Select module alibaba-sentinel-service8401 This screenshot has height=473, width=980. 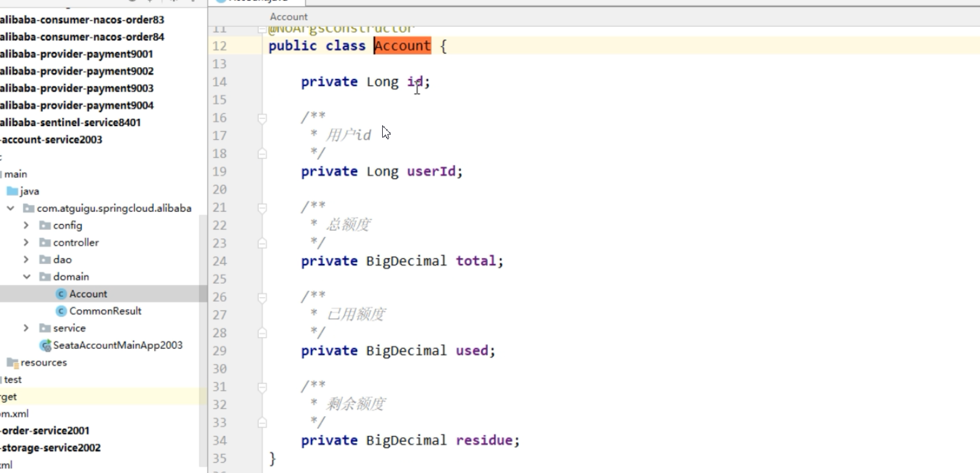70,122
